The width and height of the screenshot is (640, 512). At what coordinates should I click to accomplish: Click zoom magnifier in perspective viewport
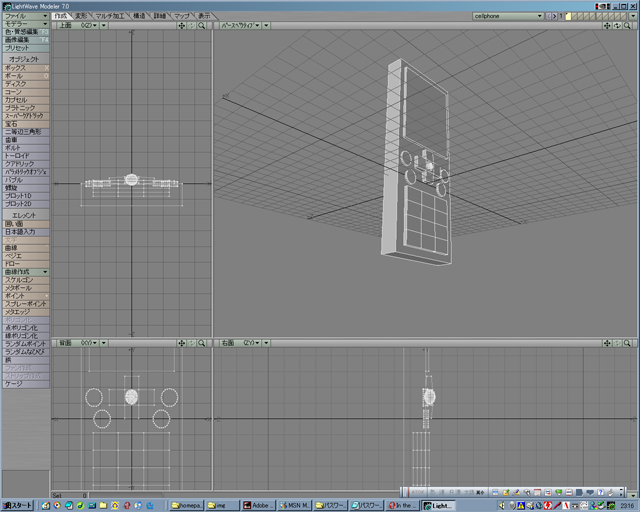coord(627,25)
